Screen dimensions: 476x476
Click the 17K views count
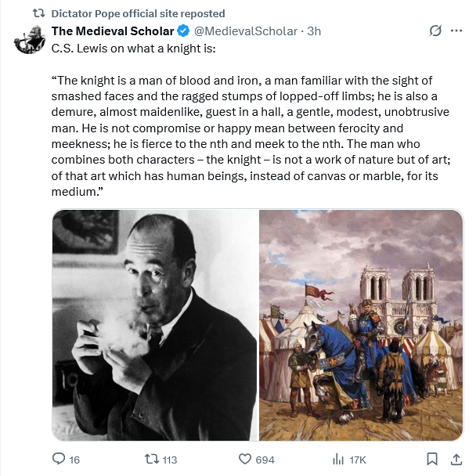[357, 460]
